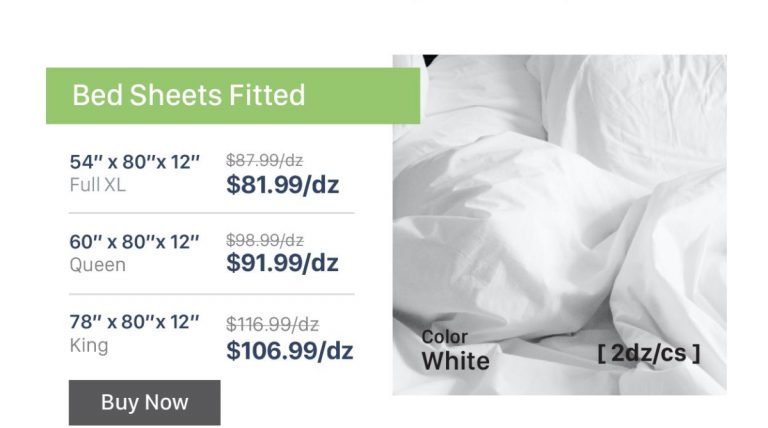This screenshot has width=768, height=428.
Task: Select the White color name text
Action: pos(455,361)
